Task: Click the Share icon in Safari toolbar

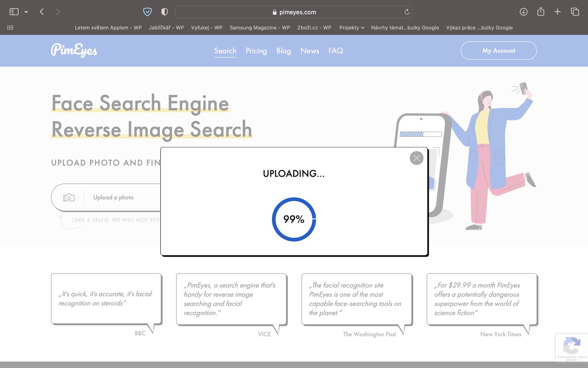Action: coord(541,12)
